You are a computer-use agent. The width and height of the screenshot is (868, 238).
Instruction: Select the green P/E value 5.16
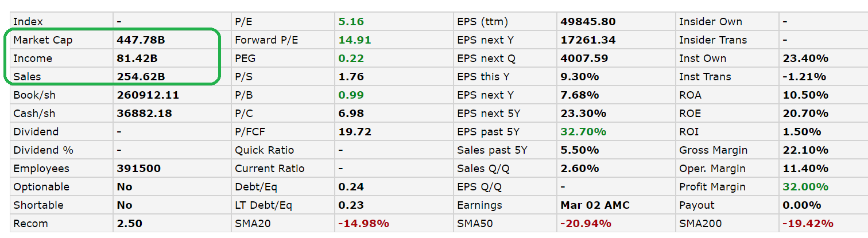(351, 22)
